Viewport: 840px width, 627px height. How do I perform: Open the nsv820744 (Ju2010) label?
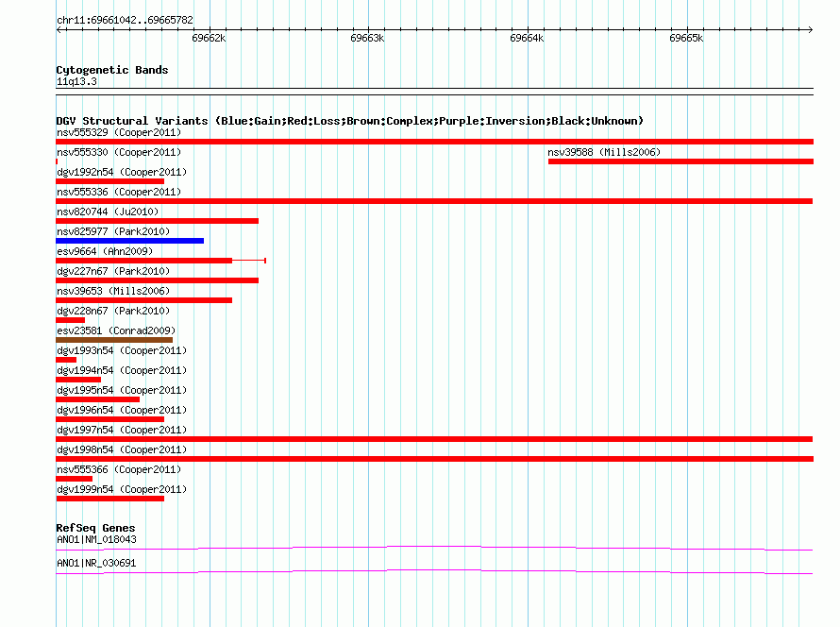(x=108, y=212)
